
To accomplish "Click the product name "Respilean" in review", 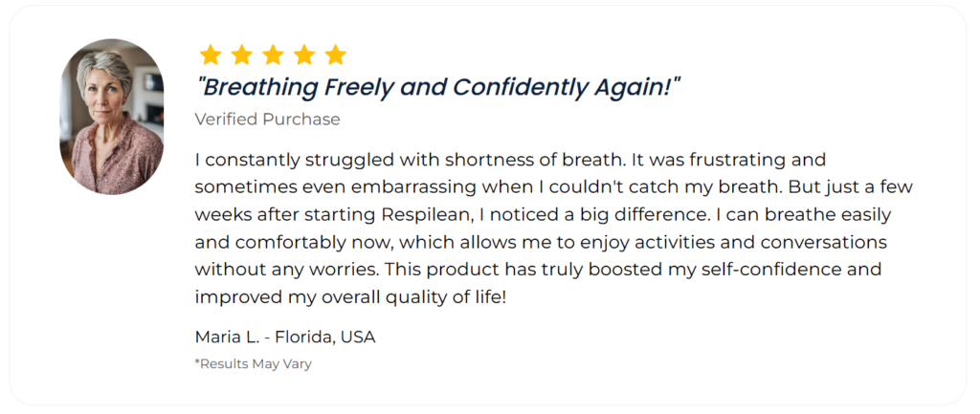I will click(426, 215).
